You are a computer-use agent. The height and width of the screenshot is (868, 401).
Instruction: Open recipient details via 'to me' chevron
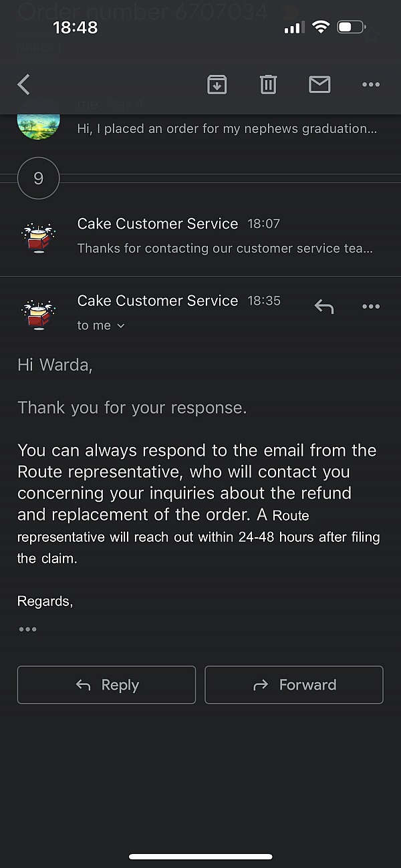pyautogui.click(x=101, y=325)
